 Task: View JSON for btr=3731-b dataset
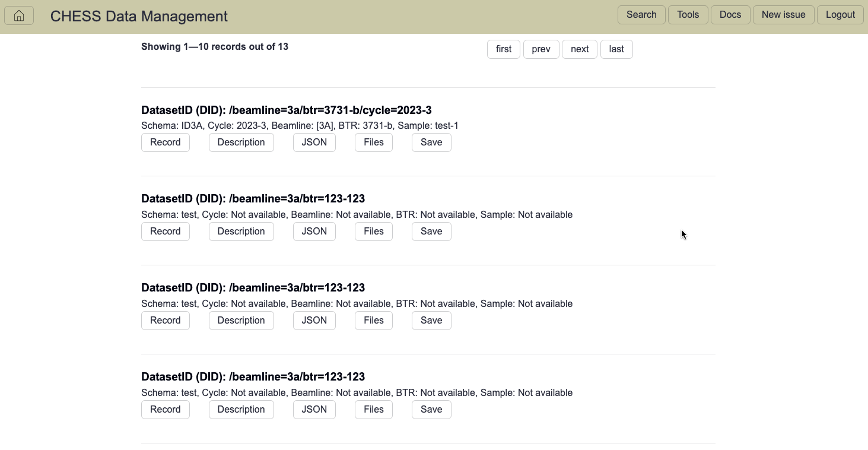(314, 142)
